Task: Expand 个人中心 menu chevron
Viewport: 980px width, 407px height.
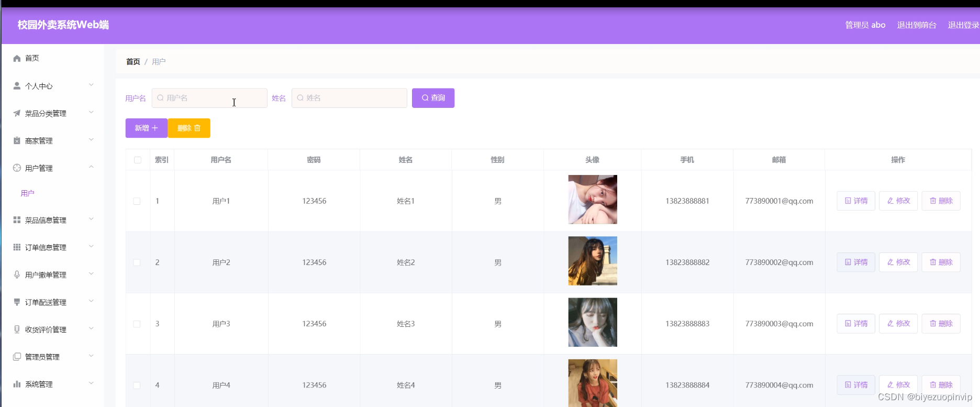Action: (91, 85)
